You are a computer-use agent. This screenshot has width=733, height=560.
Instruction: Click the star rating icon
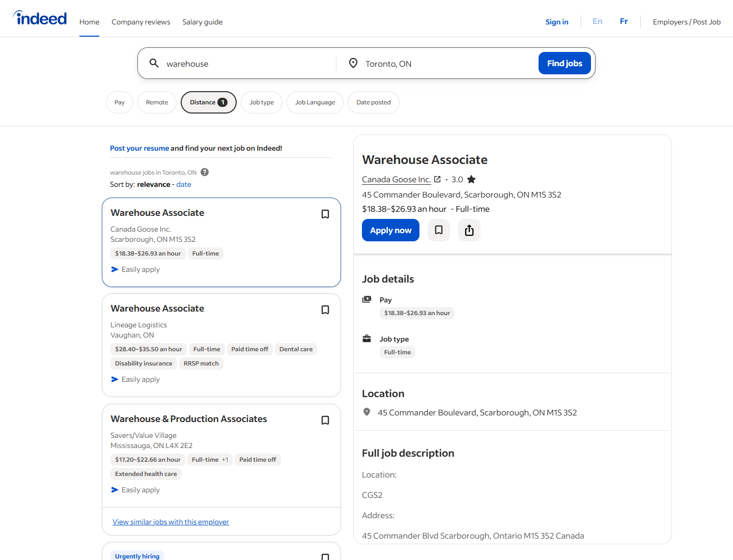[x=471, y=179]
